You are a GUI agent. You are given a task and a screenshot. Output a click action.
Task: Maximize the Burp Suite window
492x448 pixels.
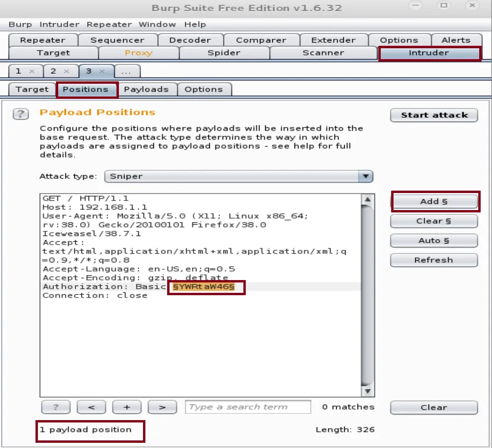(x=444, y=5)
